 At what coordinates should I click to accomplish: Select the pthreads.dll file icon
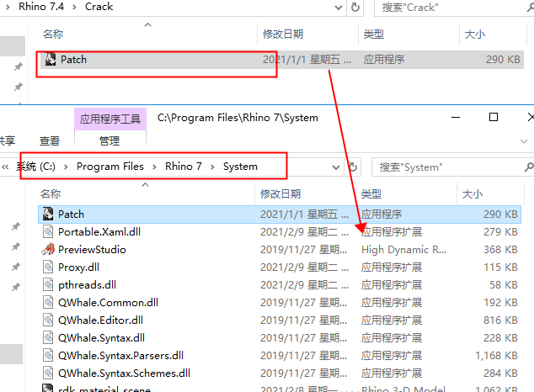[x=48, y=285]
